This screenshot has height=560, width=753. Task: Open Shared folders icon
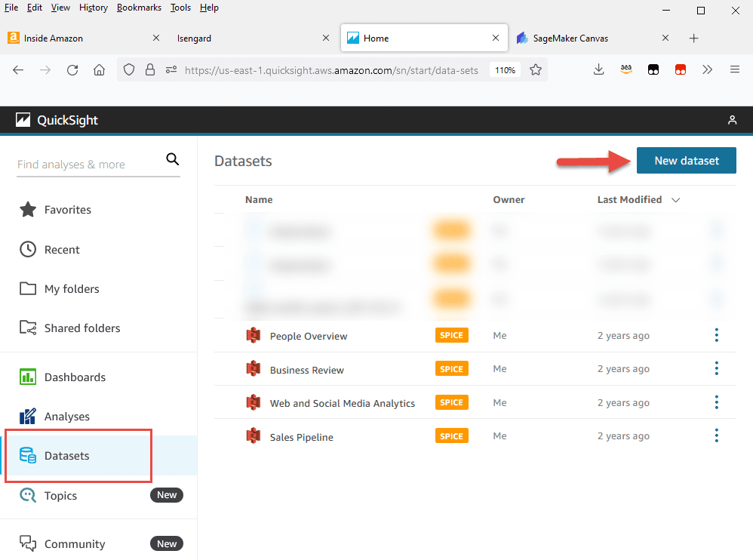tap(28, 328)
